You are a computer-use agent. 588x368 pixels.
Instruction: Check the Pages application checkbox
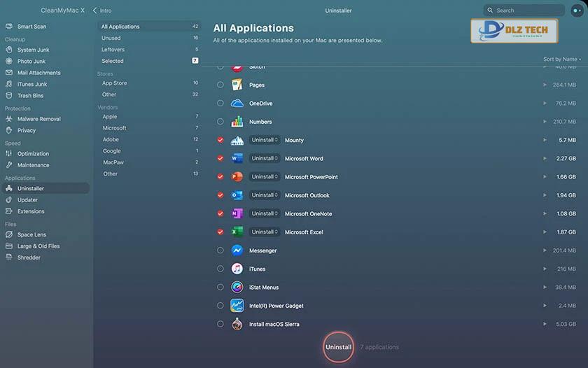pyautogui.click(x=220, y=85)
